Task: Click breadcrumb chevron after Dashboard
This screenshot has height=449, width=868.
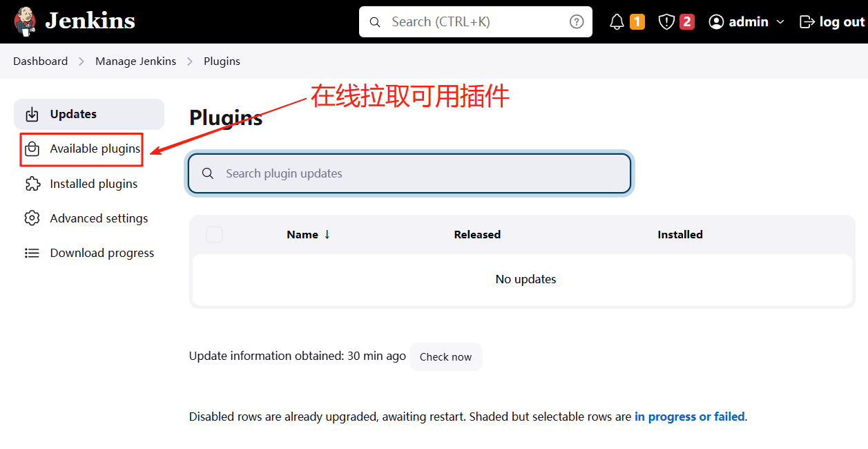Action: (x=81, y=61)
